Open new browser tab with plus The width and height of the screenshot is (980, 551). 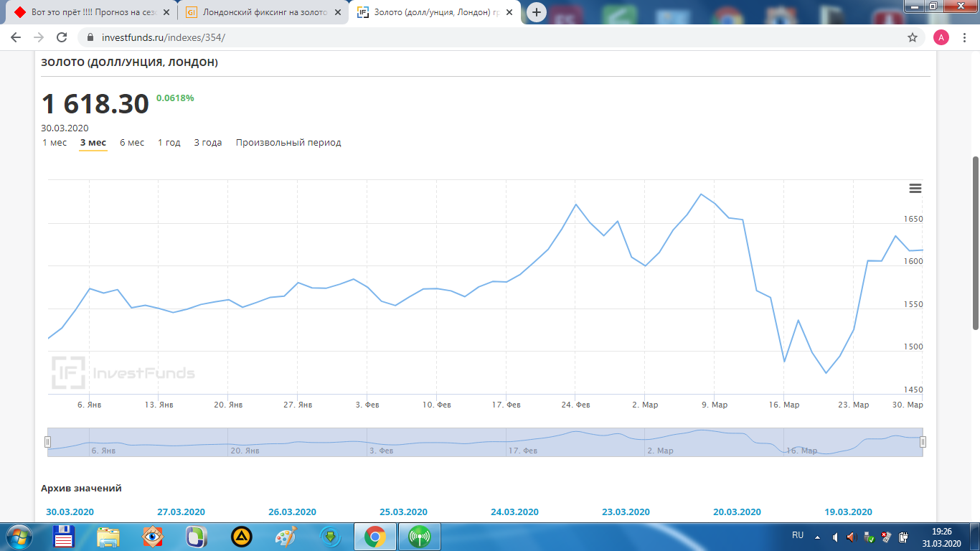[537, 12]
